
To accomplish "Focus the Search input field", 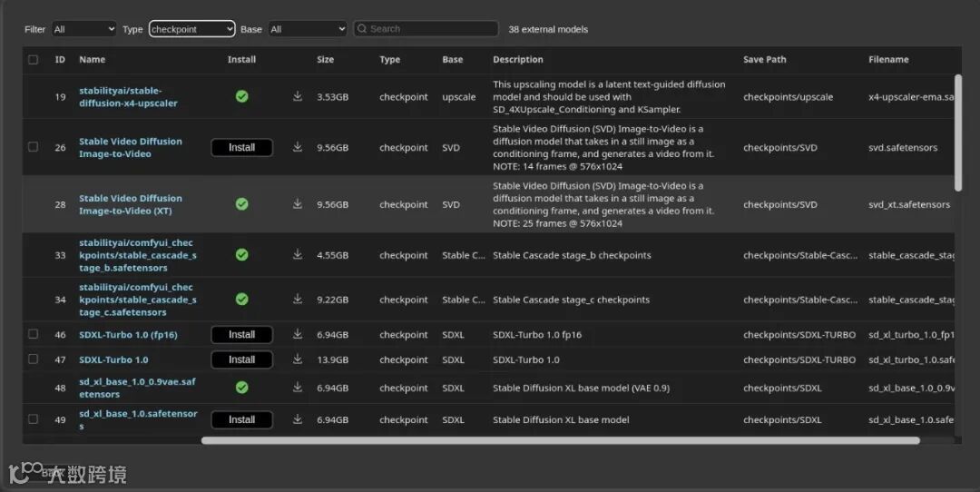I will (x=426, y=29).
